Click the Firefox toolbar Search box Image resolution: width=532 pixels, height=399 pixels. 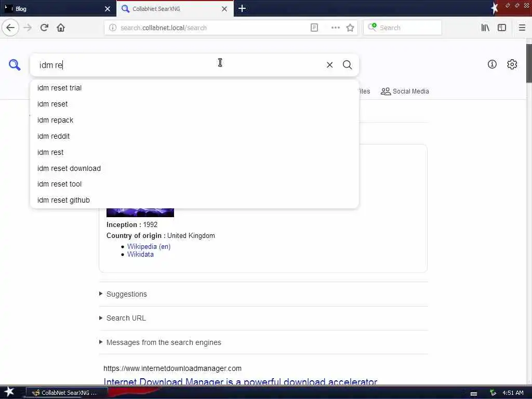(x=403, y=28)
